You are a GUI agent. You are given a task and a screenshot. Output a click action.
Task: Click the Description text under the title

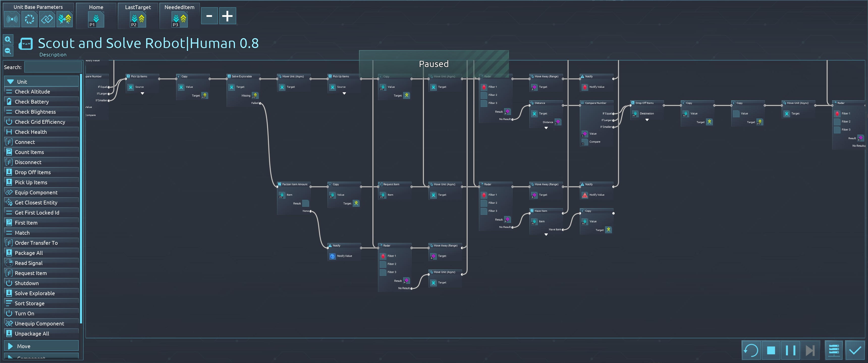click(x=53, y=54)
